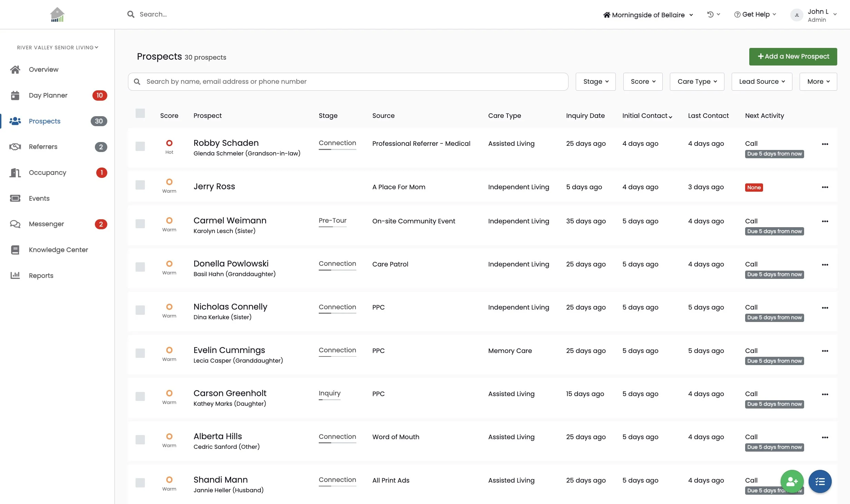Click Carson Greenholt's Inquiry stage link
This screenshot has width=850, height=504.
pyautogui.click(x=329, y=393)
